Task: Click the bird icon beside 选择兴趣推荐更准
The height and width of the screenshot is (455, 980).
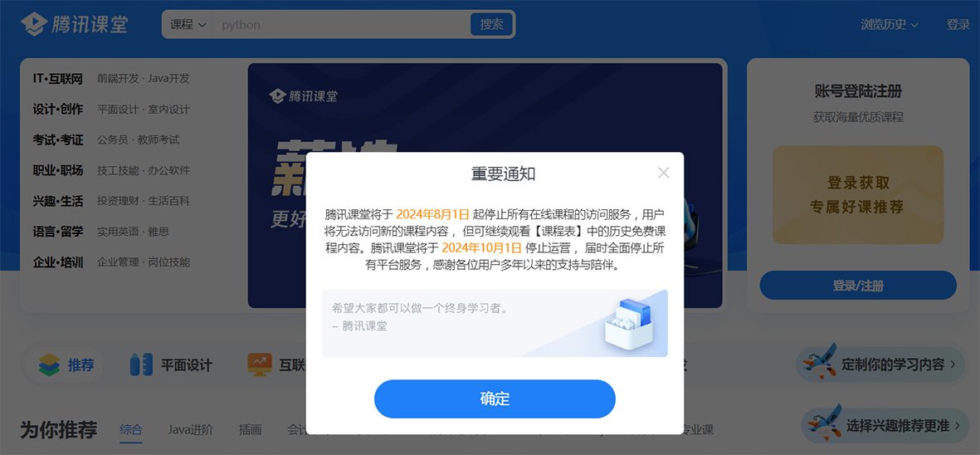Action: (823, 423)
